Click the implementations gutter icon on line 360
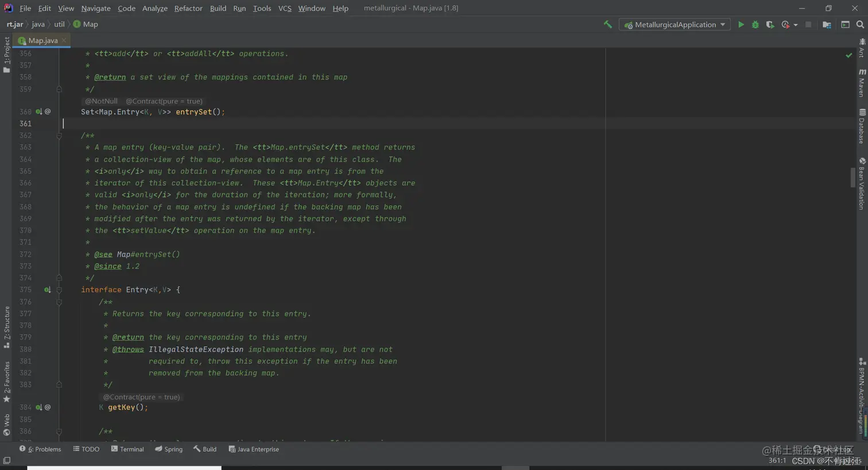This screenshot has height=470, width=868. [38, 111]
